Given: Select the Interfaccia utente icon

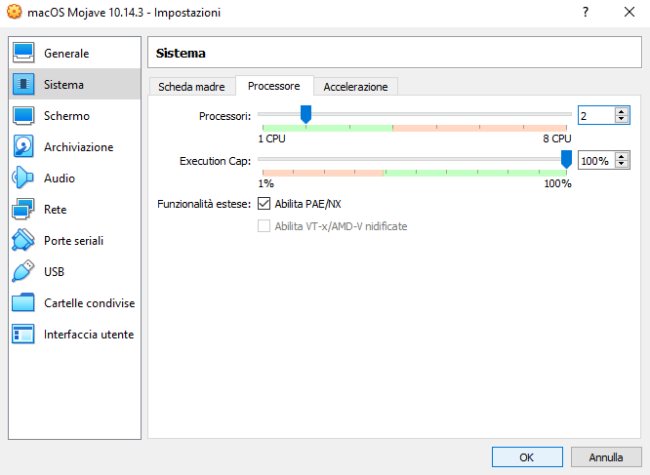Looking at the screenshot, I should pos(24,334).
